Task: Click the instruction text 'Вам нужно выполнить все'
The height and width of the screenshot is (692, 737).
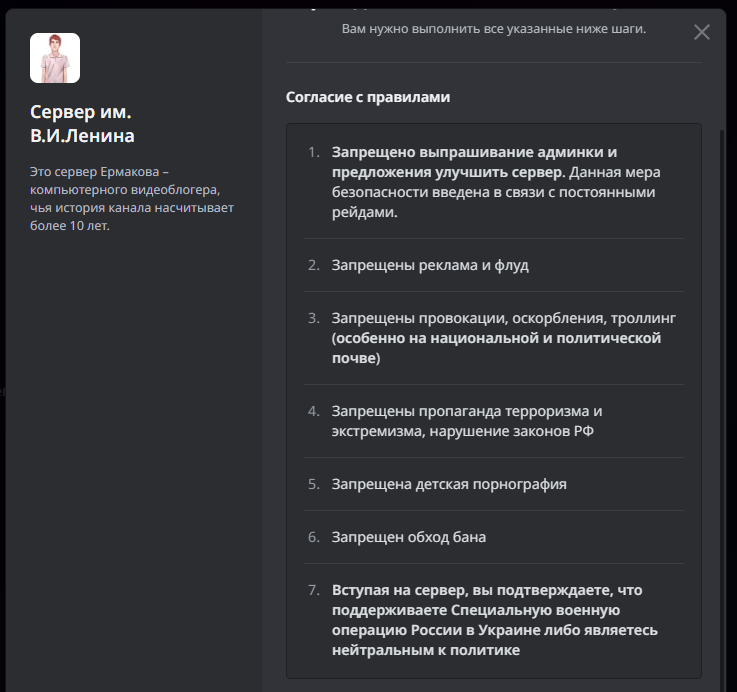Action: coord(494,29)
